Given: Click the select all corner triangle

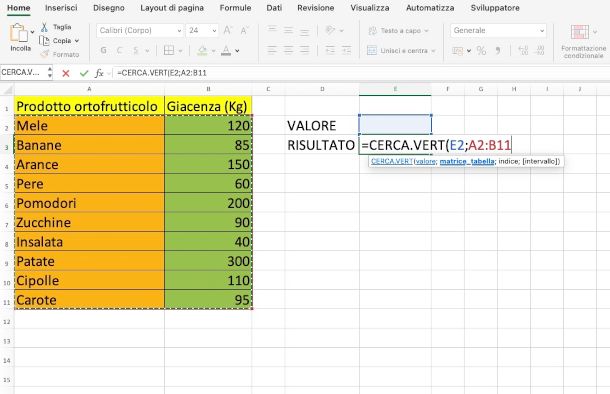Looking at the screenshot, I should 7,90.
